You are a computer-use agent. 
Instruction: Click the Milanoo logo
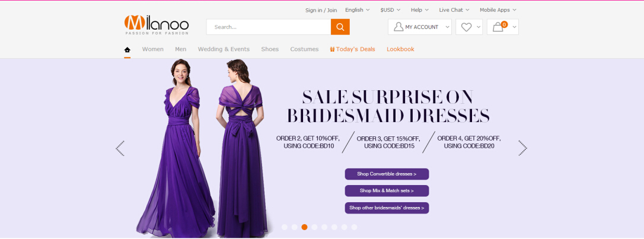click(x=157, y=24)
